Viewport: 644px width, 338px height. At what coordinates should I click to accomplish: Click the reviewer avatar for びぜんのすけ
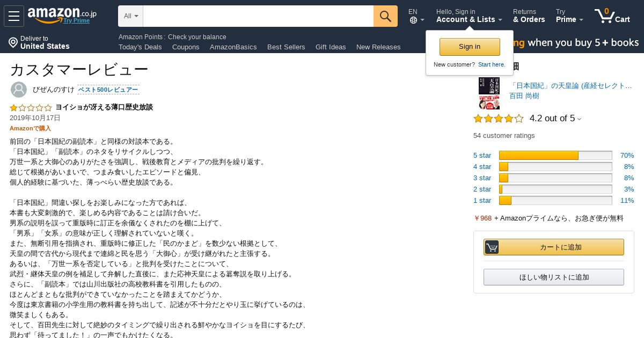pyautogui.click(x=19, y=90)
